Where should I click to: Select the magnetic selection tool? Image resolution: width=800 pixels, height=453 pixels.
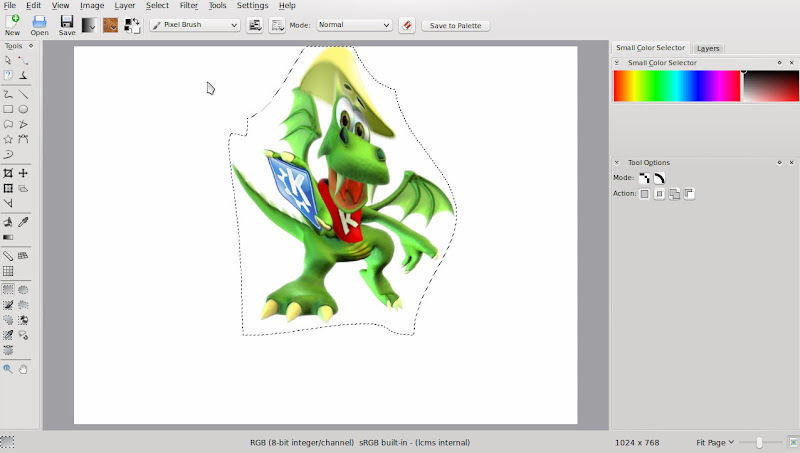click(x=23, y=335)
